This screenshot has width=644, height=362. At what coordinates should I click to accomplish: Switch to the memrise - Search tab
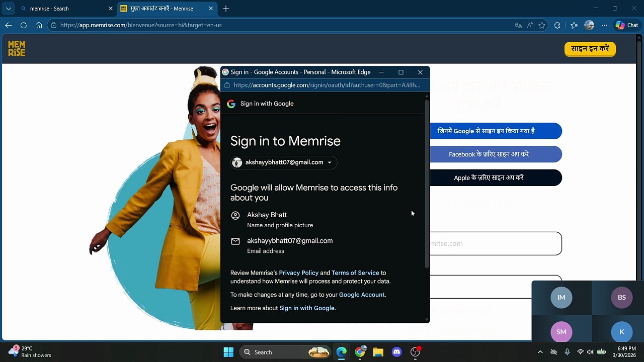tap(65, 9)
